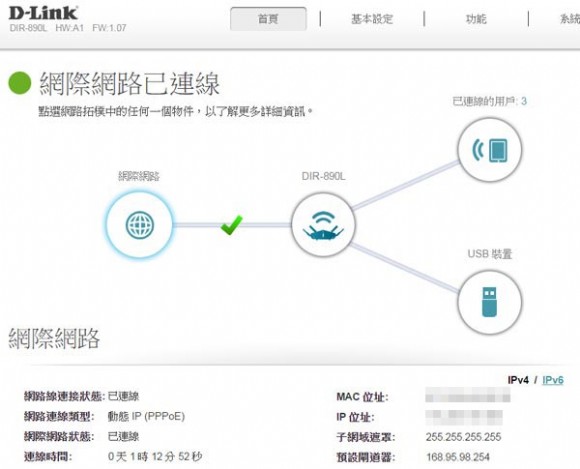Click the 網際網路 label above the globe
Image resolution: width=580 pixels, height=469 pixels.
tap(139, 176)
